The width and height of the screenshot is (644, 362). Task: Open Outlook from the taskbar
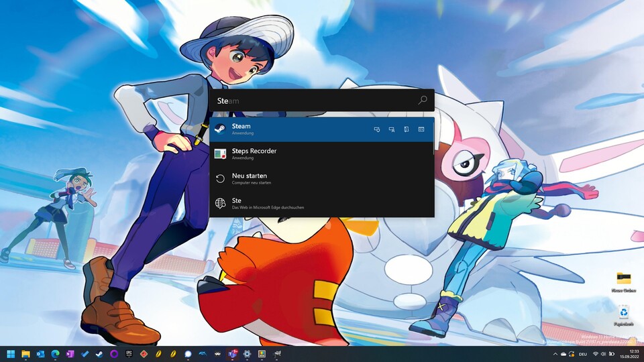pyautogui.click(x=40, y=354)
